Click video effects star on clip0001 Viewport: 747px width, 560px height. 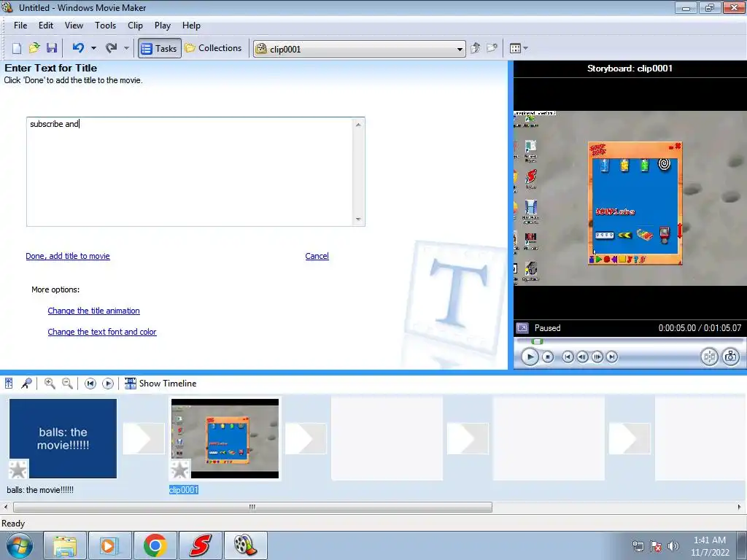(x=180, y=470)
